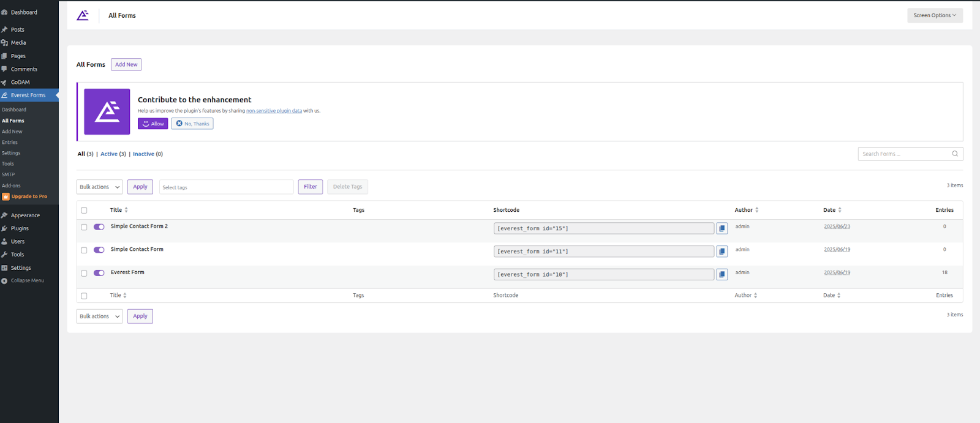980x423 pixels.
Task: Tick the select-all checkbox in table header
Action: pyautogui.click(x=84, y=211)
